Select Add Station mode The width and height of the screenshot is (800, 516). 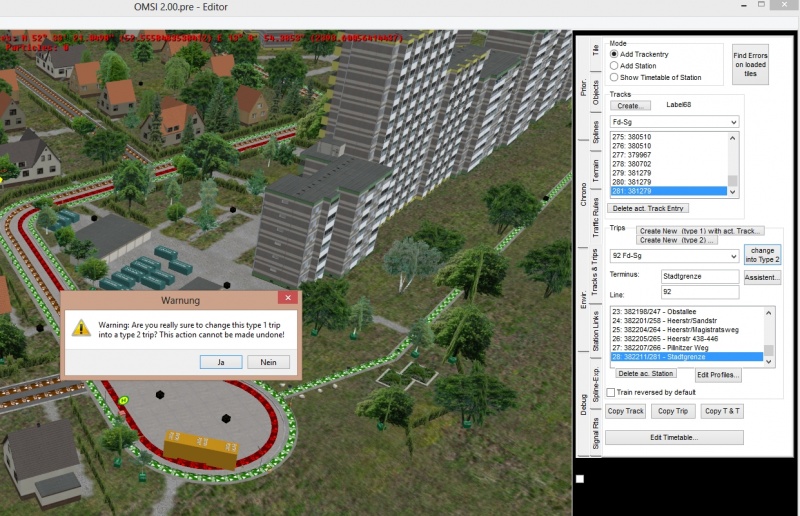[x=614, y=65]
